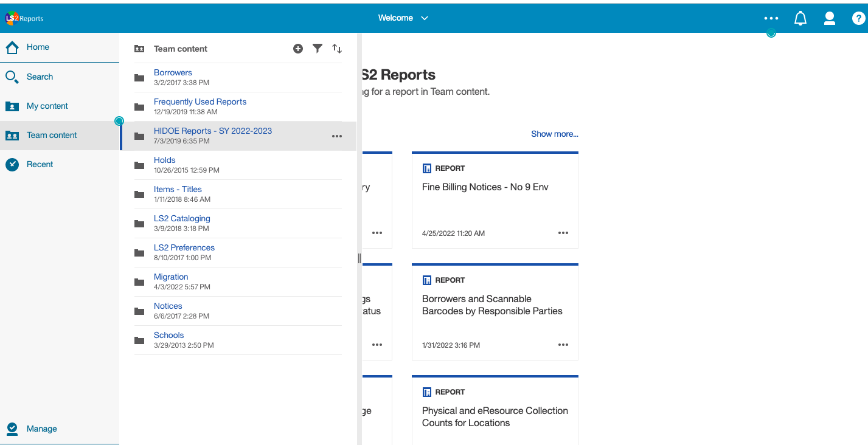The image size is (868, 445).
Task: Click the folder icon next to Notices
Action: point(139,311)
